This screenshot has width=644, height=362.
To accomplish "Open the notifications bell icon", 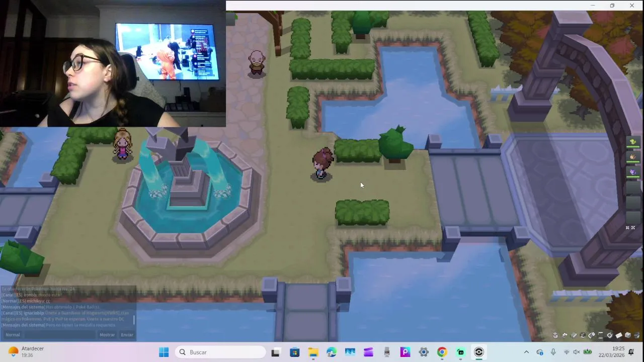I will pos(631,352).
